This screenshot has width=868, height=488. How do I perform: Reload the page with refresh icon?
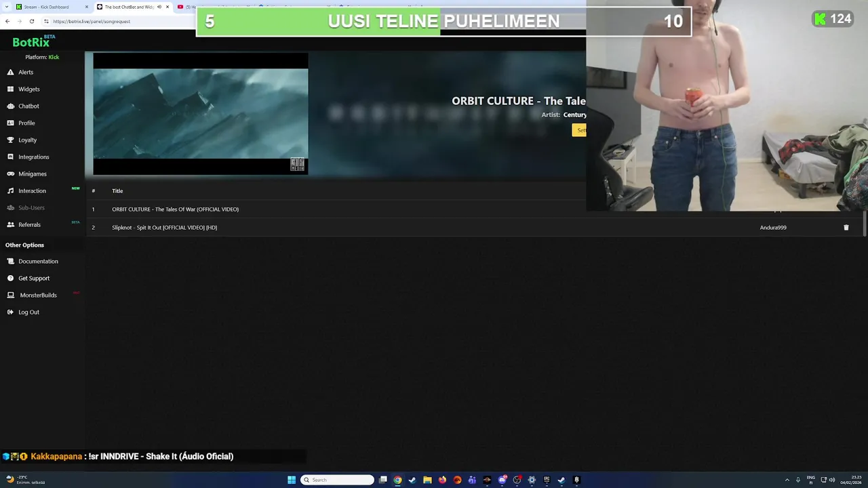tap(31, 21)
